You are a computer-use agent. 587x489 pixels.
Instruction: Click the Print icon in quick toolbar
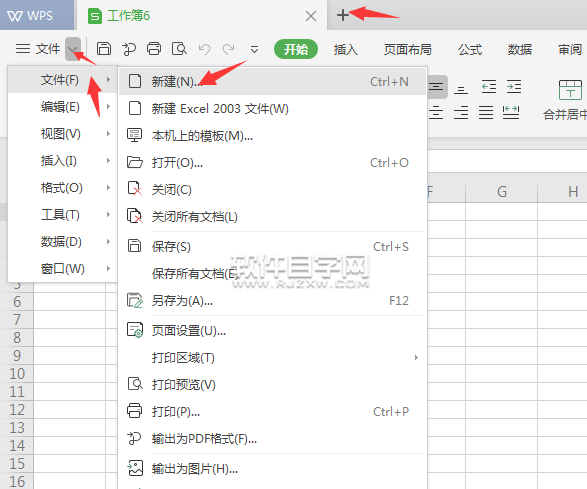154,49
